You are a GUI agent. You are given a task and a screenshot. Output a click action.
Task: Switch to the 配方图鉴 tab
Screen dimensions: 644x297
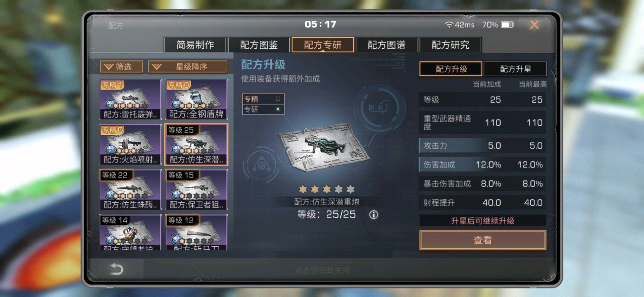tap(259, 45)
